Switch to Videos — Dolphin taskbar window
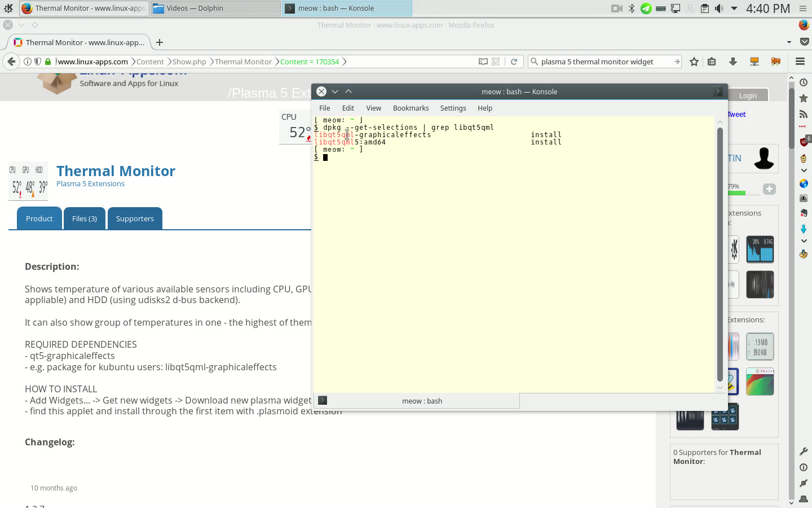 point(215,8)
